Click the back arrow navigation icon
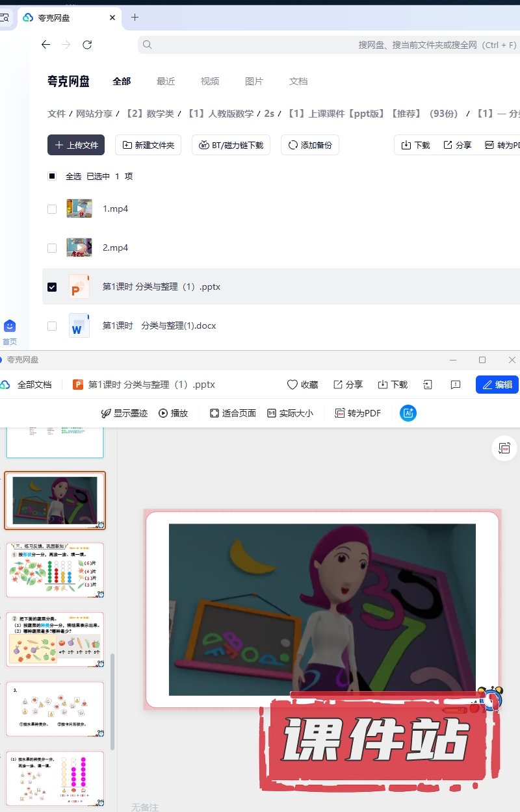520x812 pixels. [45, 45]
